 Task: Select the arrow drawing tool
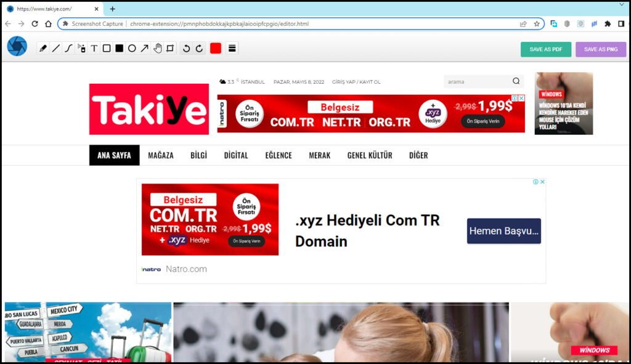pyautogui.click(x=144, y=48)
